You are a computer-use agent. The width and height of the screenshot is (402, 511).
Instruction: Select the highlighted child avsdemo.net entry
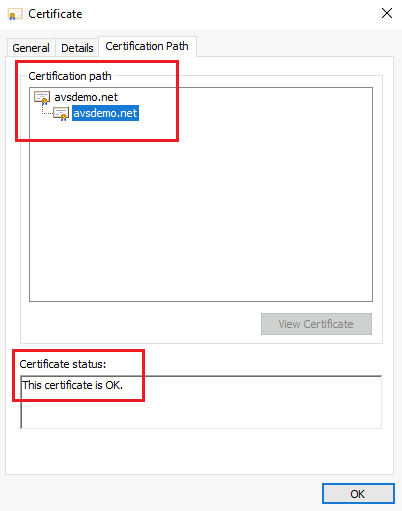point(105,113)
